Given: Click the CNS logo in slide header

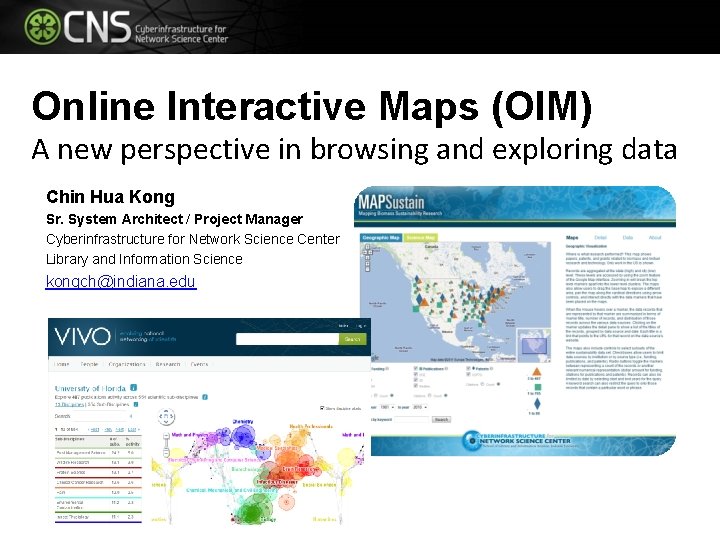Looking at the screenshot, I should tap(126, 27).
